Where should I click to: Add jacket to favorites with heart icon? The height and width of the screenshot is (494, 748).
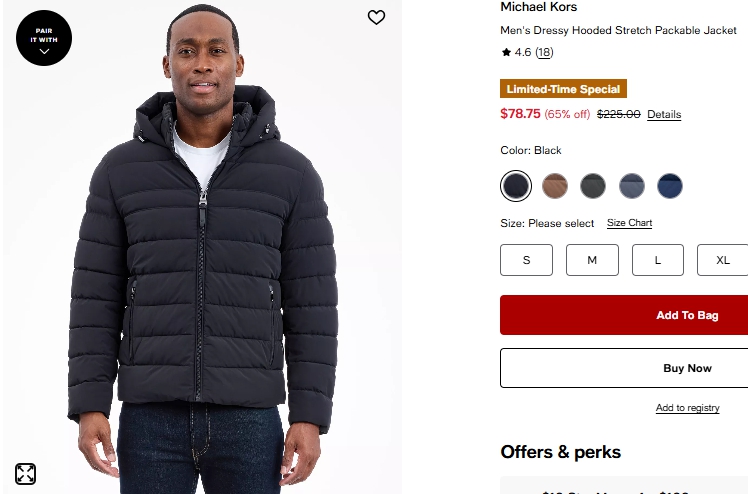(x=376, y=17)
